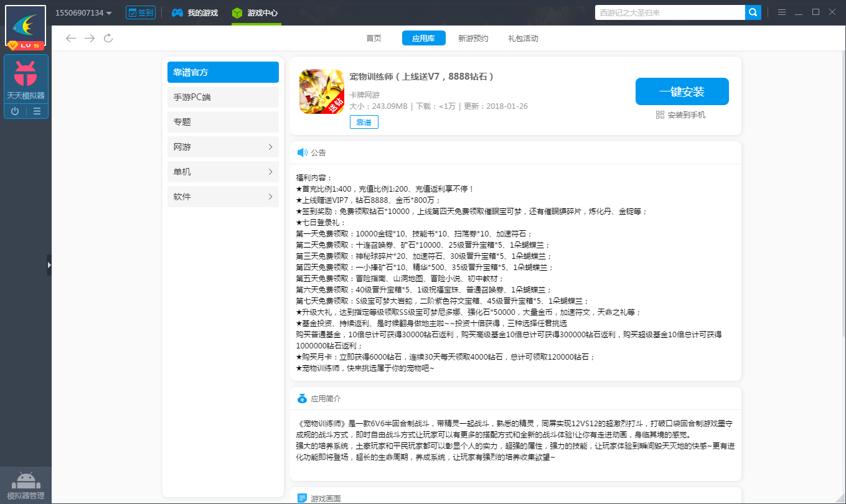The image size is (846, 504).
Task: Open the hamburger menu in title bar
Action: [782, 12]
